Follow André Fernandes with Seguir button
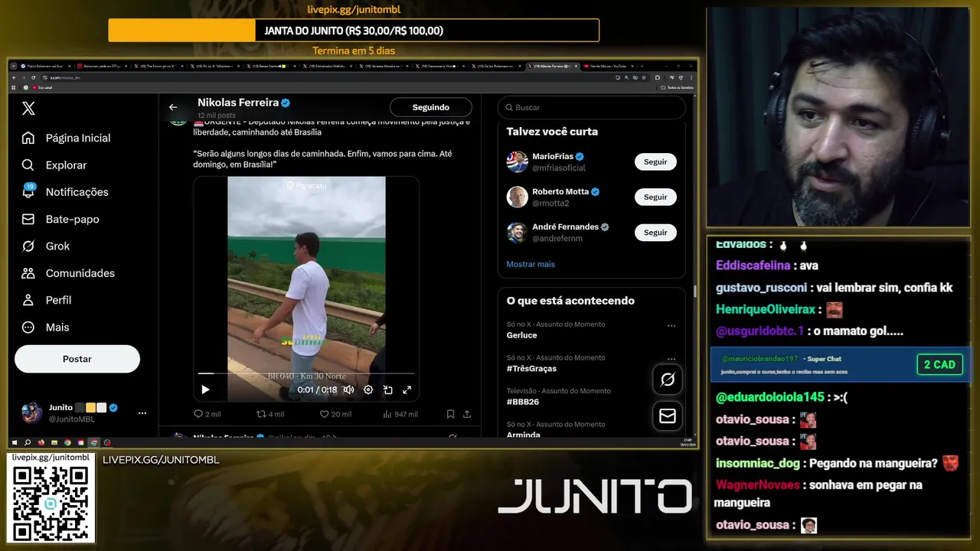The image size is (980, 551). (655, 233)
